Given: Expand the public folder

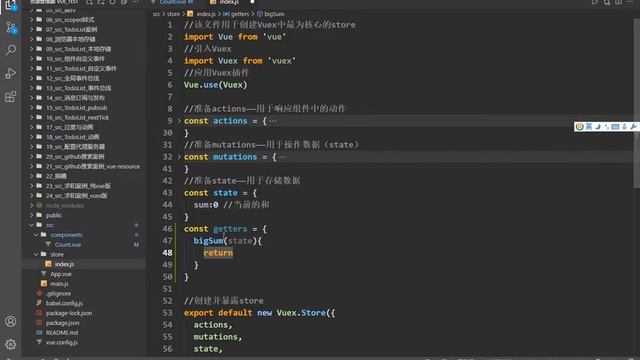Looking at the screenshot, I should pos(32,215).
